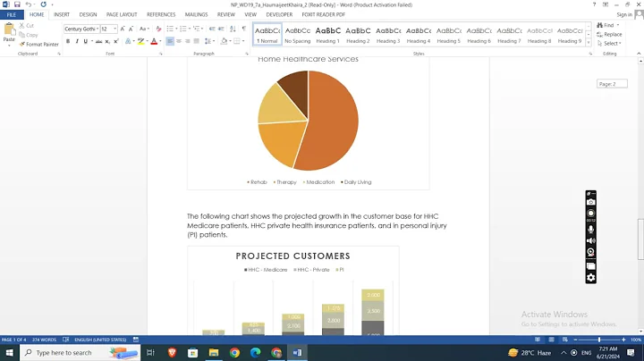The width and height of the screenshot is (644, 361).
Task: Open borders dropdown
Action: point(243,41)
